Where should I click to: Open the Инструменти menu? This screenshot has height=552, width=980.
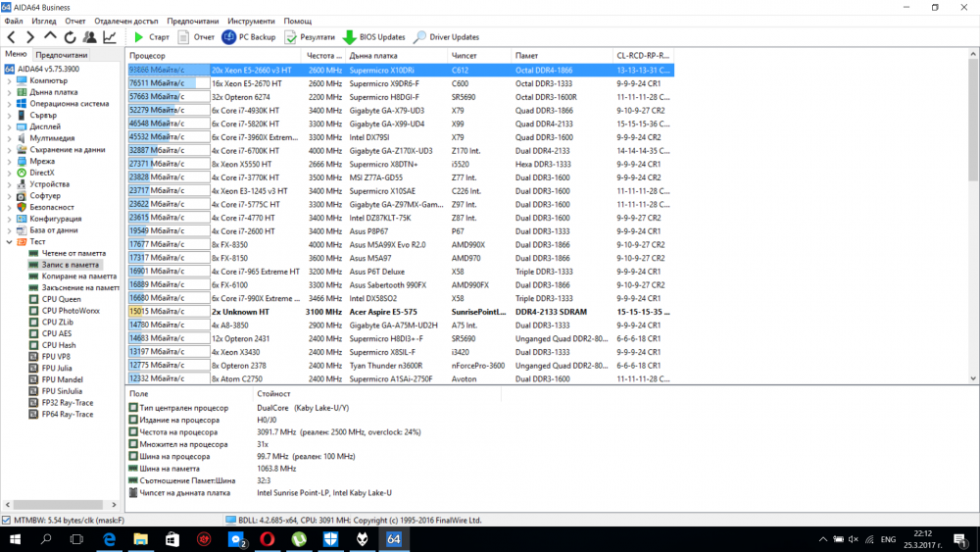tap(251, 21)
